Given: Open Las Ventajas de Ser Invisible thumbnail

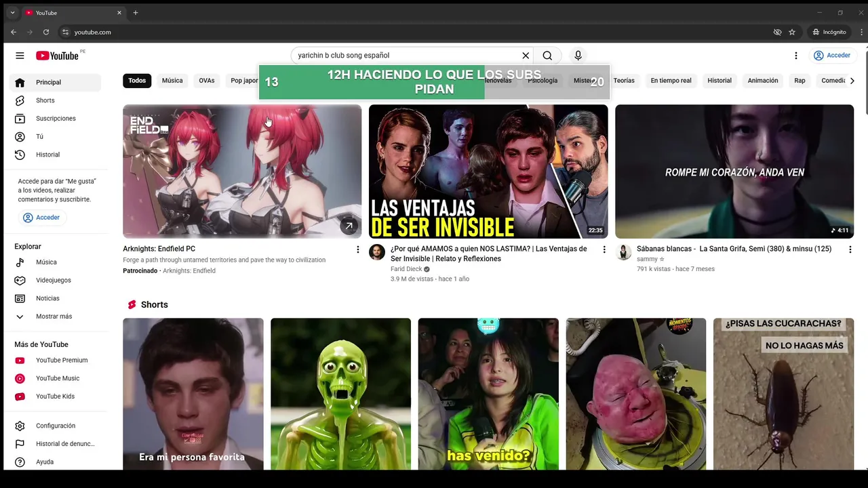Looking at the screenshot, I should [488, 171].
